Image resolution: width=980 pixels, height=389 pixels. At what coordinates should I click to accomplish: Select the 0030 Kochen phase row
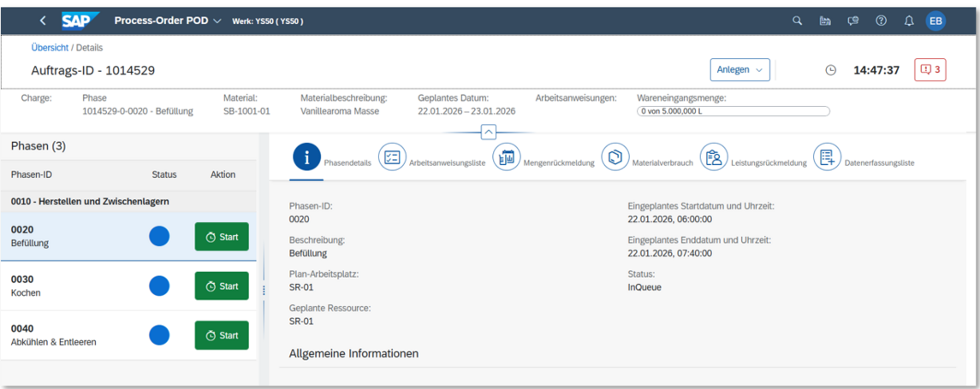[128, 286]
